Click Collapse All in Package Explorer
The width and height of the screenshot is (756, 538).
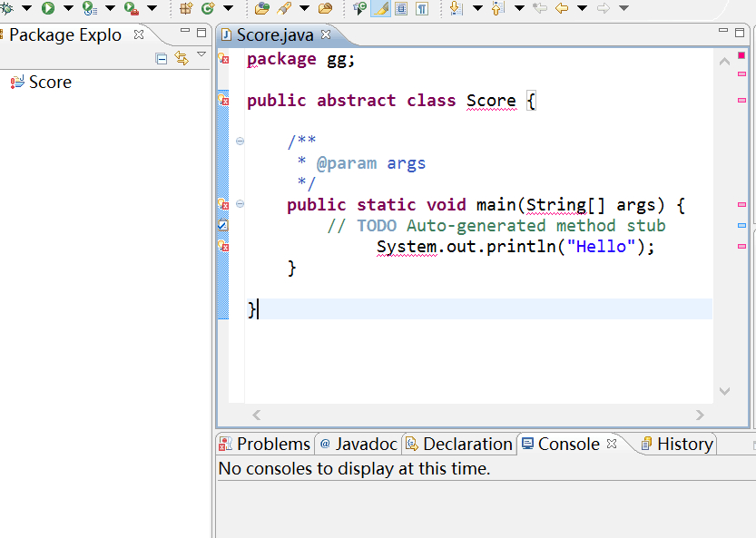pyautogui.click(x=161, y=59)
